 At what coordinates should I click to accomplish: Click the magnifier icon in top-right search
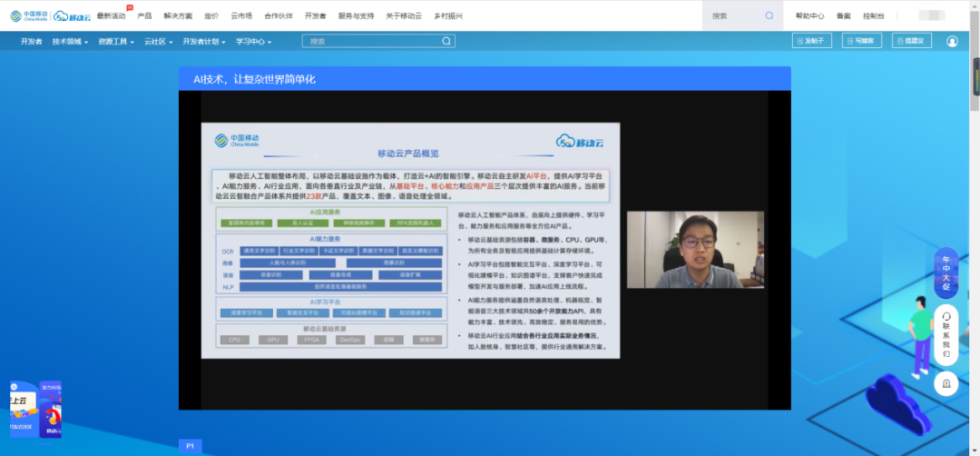coord(769,15)
